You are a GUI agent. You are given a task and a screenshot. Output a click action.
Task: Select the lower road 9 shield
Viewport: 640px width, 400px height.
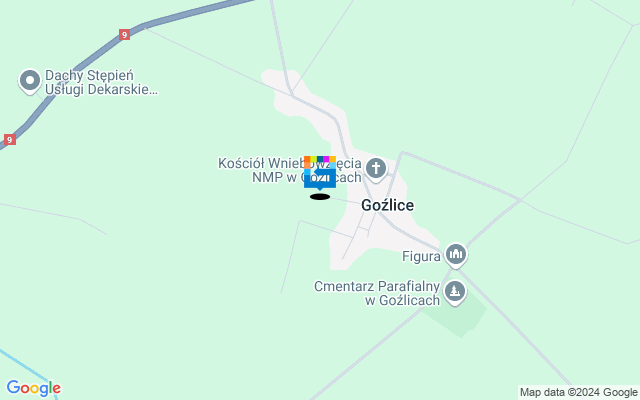point(10,140)
